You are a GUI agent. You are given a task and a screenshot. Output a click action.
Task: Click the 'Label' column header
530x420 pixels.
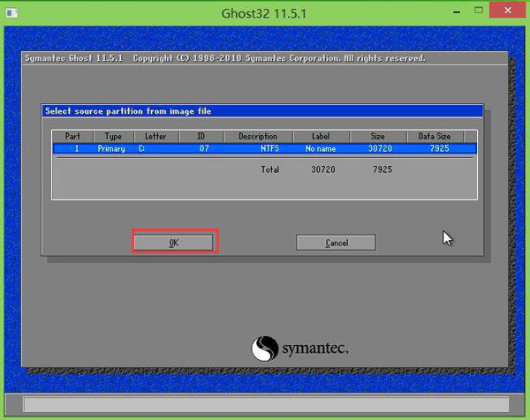tap(321, 137)
